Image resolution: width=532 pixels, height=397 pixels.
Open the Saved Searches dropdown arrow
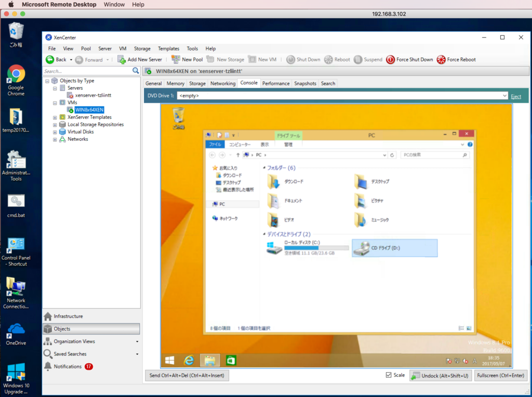(x=137, y=354)
